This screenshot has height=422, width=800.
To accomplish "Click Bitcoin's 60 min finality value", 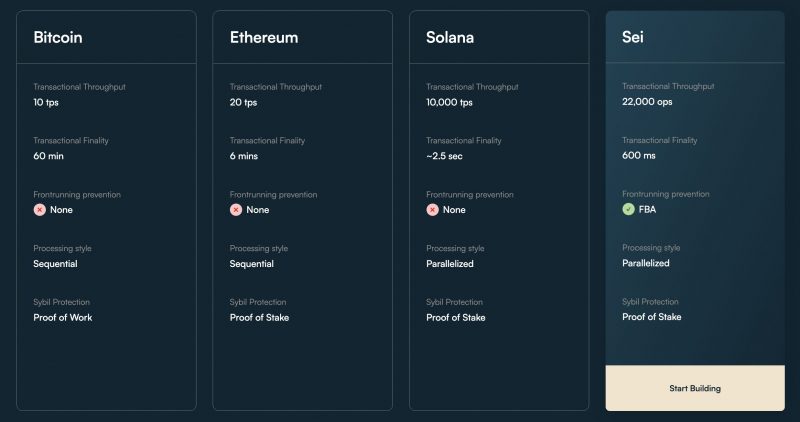I will 48,156.
